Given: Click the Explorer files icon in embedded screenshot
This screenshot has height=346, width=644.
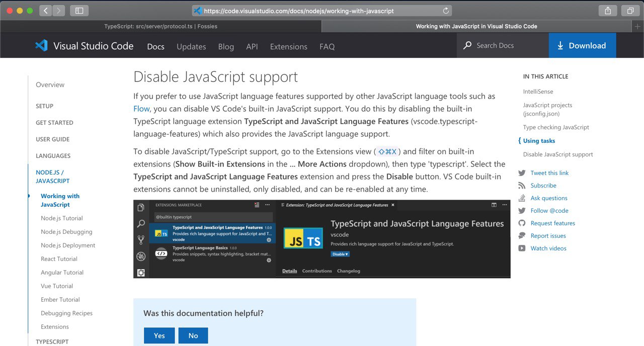Looking at the screenshot, I should (x=141, y=207).
